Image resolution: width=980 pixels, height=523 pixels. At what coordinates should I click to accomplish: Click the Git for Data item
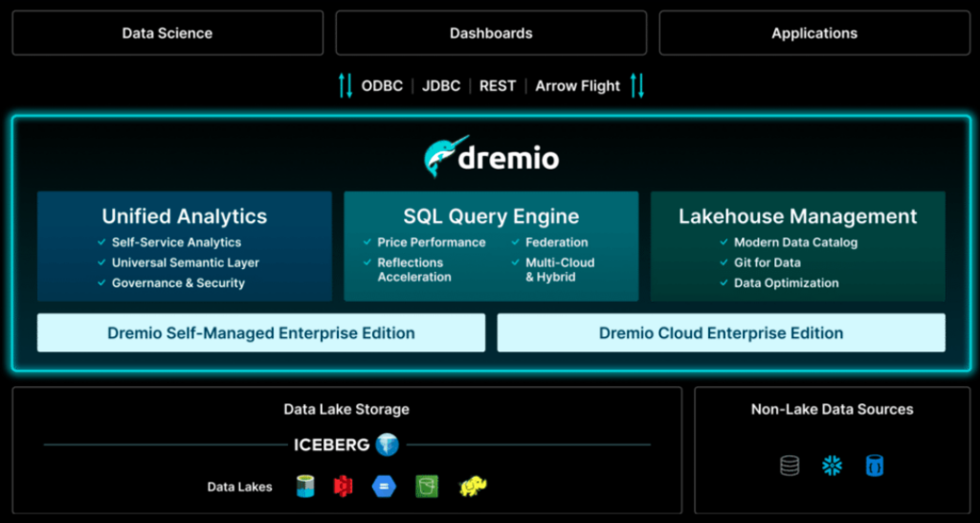(x=768, y=262)
